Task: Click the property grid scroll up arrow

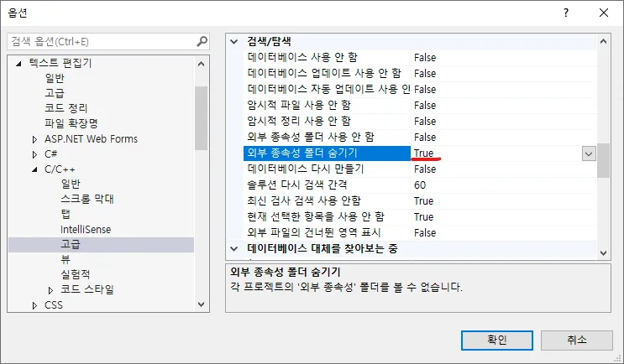Action: click(603, 42)
